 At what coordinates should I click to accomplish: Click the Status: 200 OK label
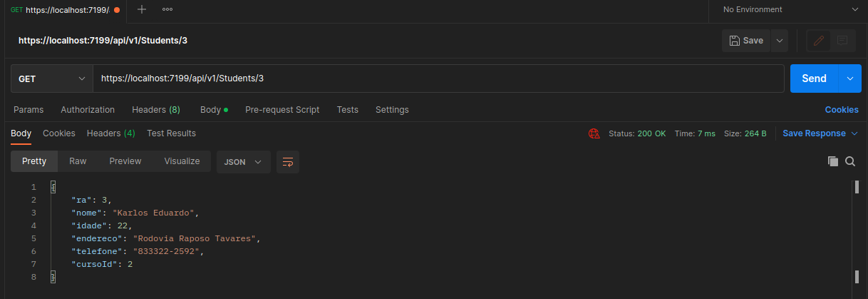637,133
